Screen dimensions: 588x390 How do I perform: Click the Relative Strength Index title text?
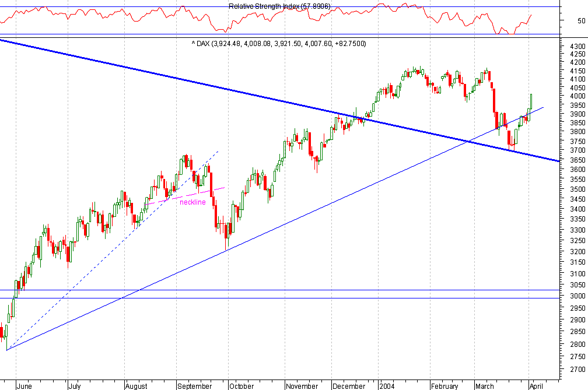point(279,6)
